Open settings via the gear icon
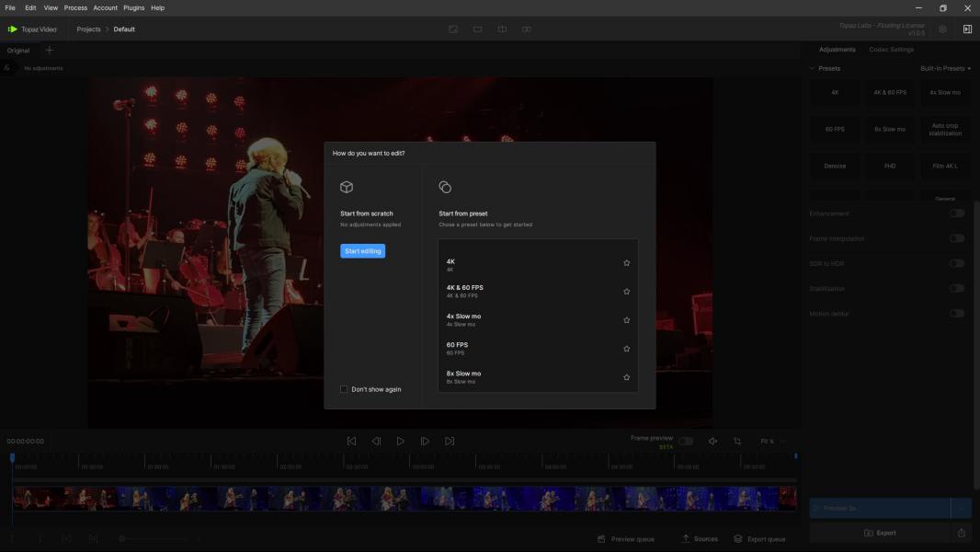 point(942,29)
